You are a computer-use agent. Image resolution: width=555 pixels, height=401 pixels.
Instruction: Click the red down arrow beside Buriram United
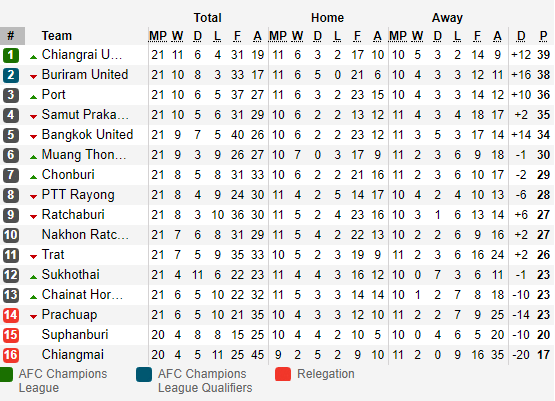point(34,76)
